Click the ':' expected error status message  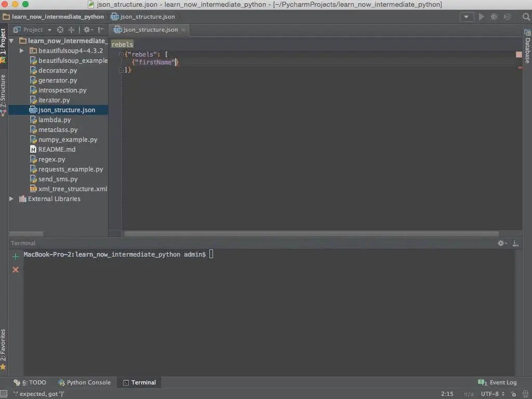[x=38, y=394]
